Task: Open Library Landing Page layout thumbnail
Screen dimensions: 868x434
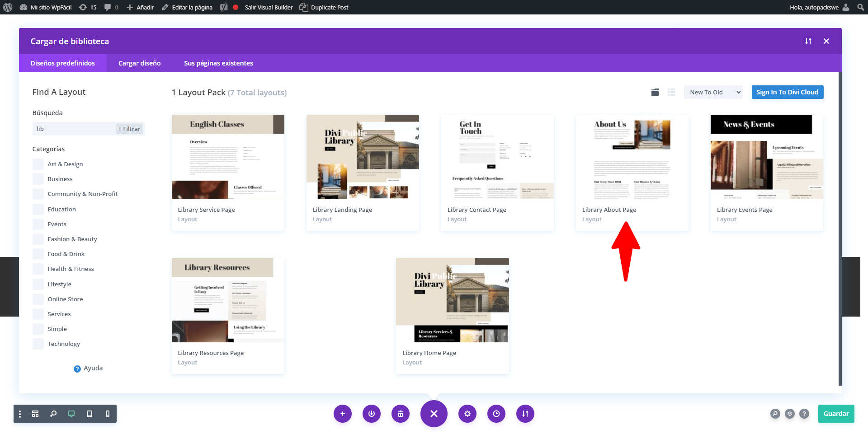Action: (363, 157)
